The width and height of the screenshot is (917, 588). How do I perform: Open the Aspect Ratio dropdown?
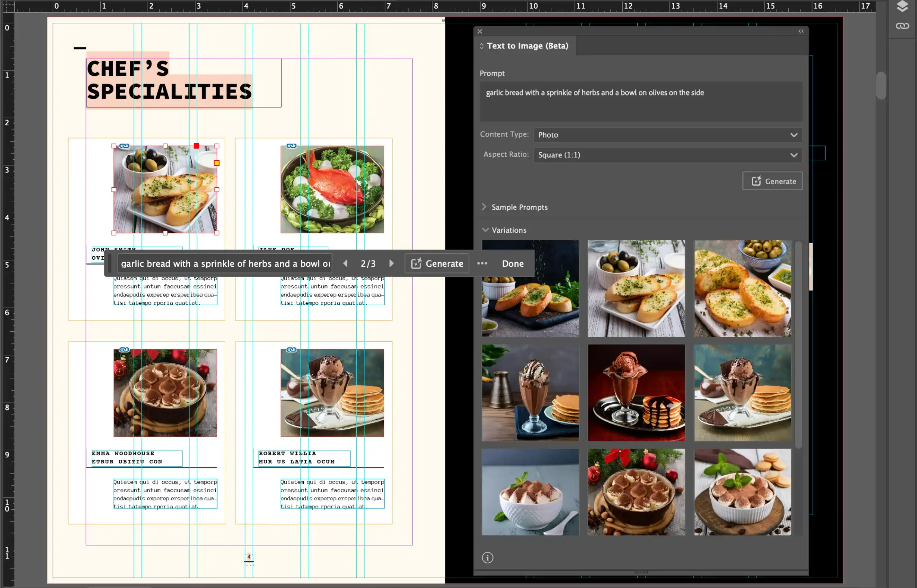(x=668, y=155)
